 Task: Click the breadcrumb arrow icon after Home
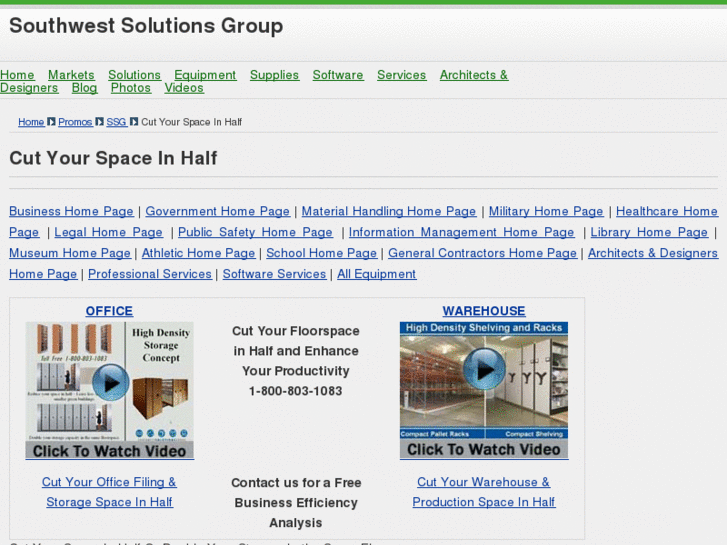pos(51,122)
